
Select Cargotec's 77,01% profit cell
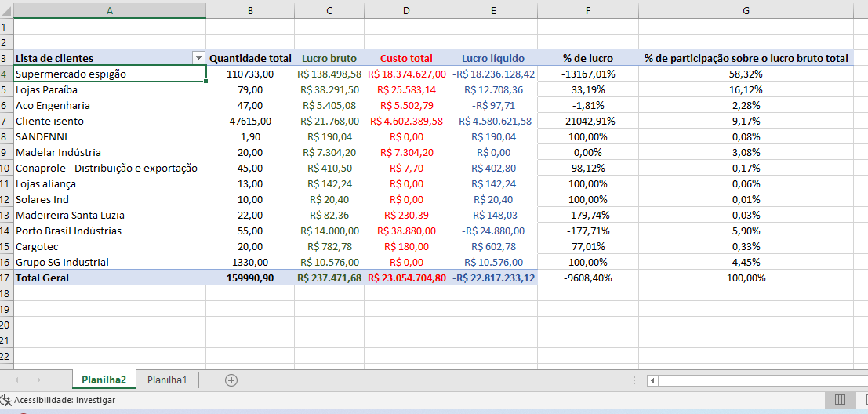point(588,246)
